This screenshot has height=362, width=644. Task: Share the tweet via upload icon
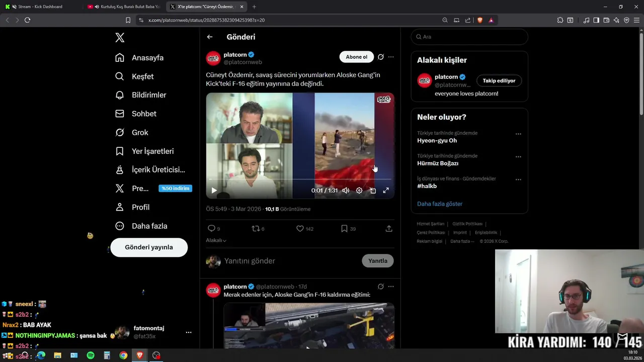(389, 228)
